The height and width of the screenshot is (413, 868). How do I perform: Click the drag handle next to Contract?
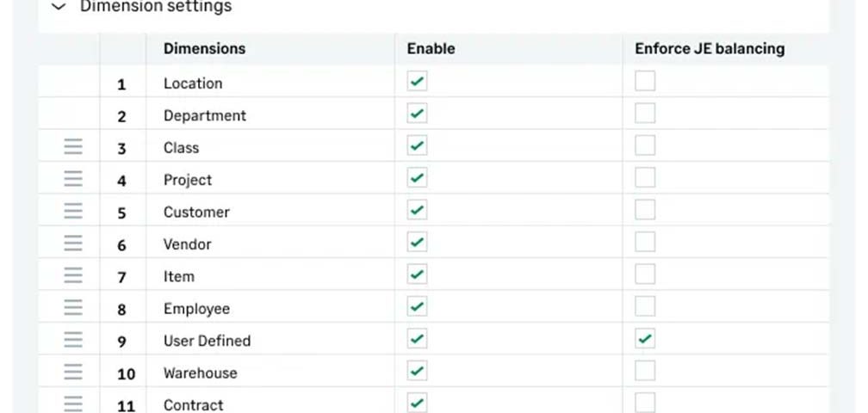pos(73,404)
